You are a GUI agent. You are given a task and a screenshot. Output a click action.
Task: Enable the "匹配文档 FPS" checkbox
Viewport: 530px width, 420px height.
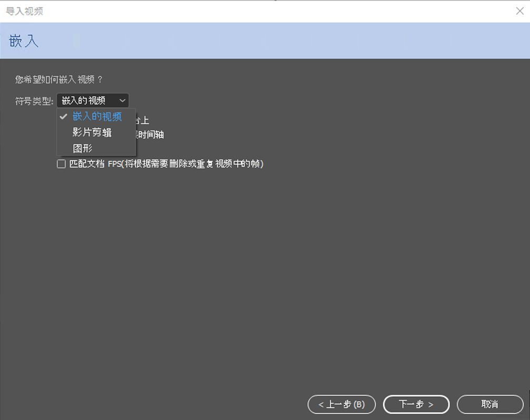pos(61,164)
